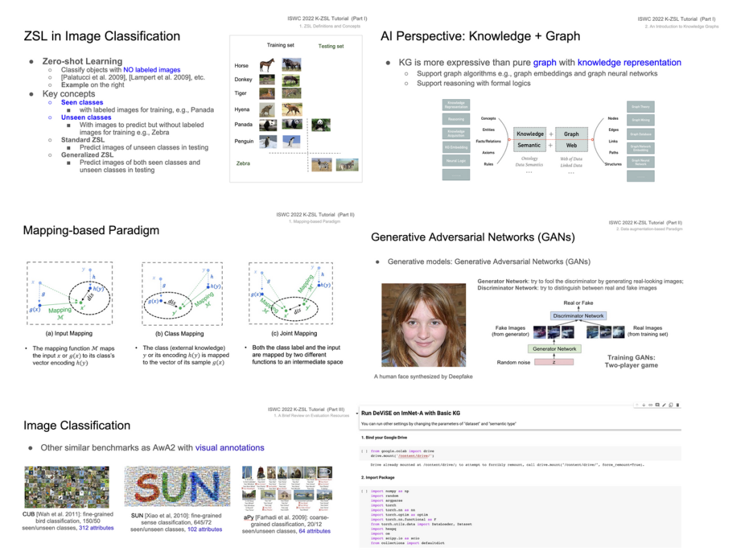Click the aPy dataset image grid
This screenshot has height=560, width=749.
click(x=287, y=489)
